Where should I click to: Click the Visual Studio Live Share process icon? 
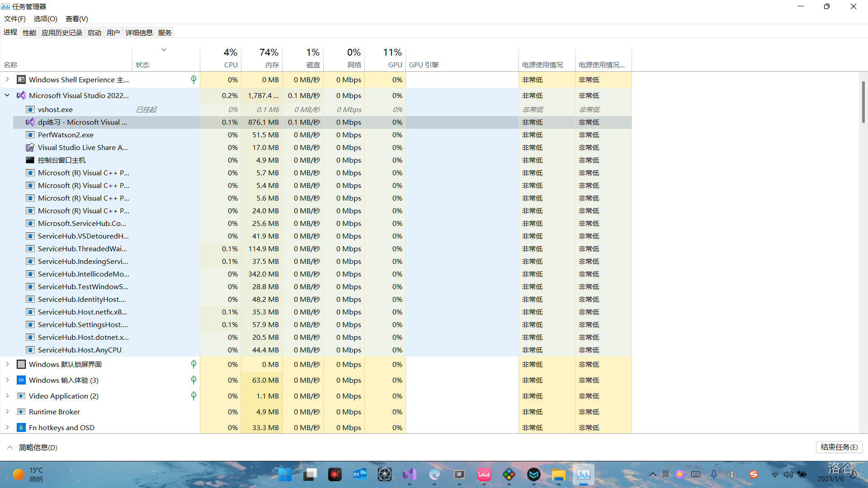[x=30, y=147]
